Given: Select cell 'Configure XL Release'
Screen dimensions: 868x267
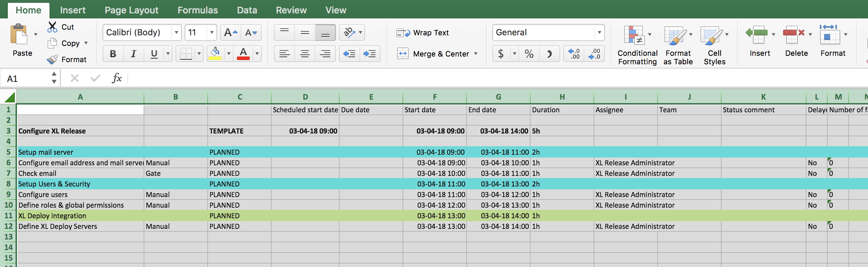Looking at the screenshot, I should pos(80,131).
